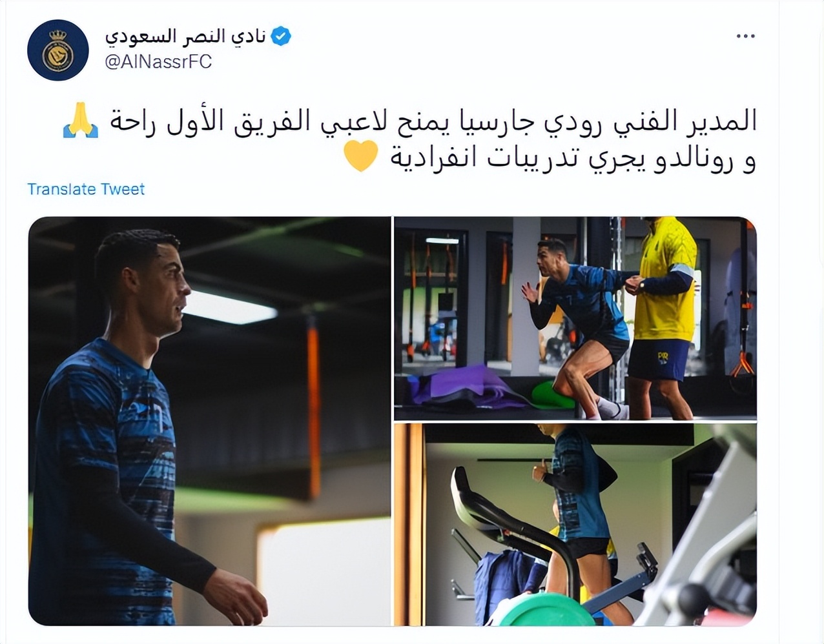Click the Al Nassr club crest avatar

point(57,50)
